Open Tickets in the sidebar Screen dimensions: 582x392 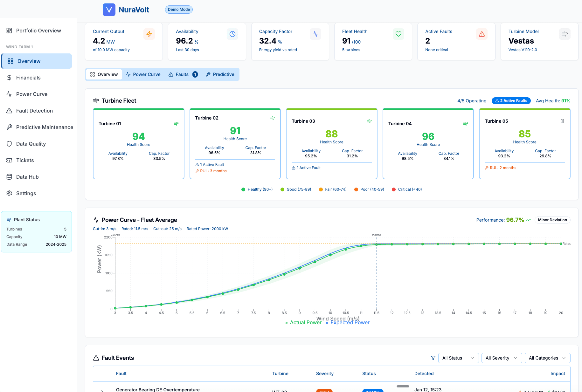coord(37,160)
